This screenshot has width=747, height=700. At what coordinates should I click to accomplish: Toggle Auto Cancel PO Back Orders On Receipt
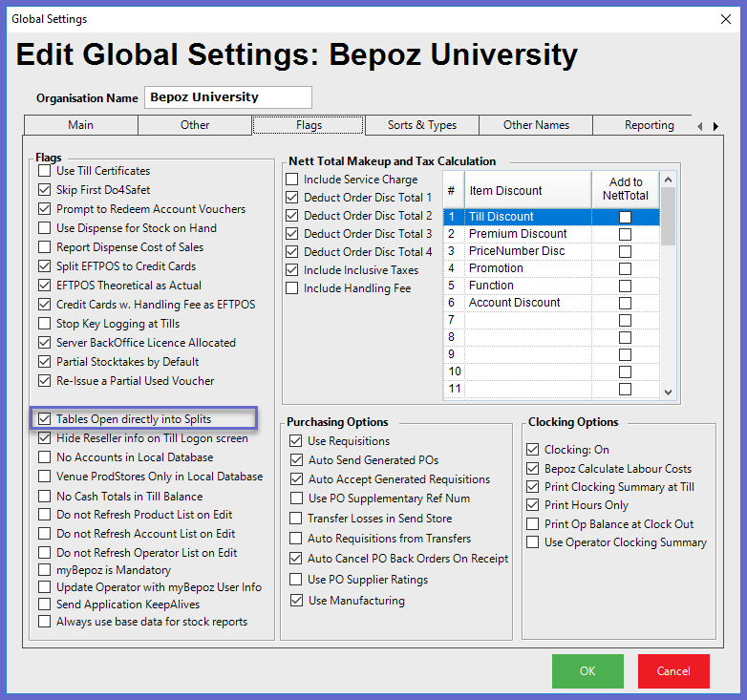(x=295, y=558)
